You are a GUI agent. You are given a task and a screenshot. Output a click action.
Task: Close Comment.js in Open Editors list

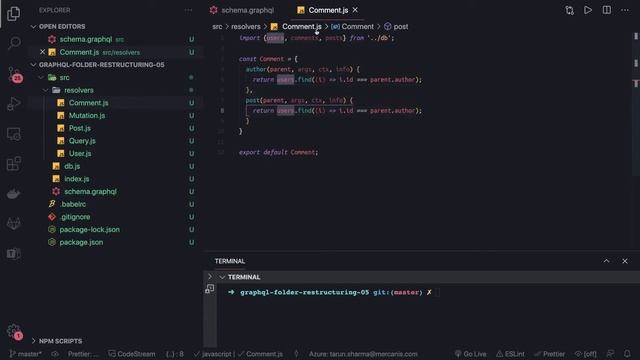[x=42, y=52]
